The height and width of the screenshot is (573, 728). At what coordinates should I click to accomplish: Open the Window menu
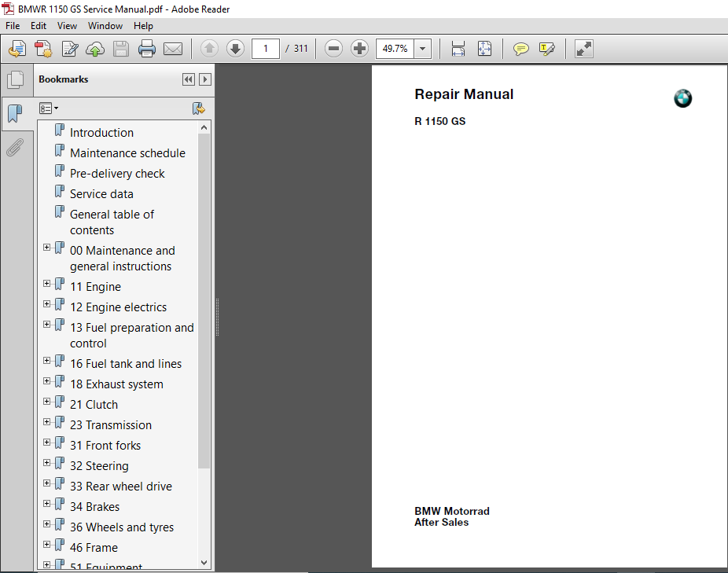click(105, 26)
